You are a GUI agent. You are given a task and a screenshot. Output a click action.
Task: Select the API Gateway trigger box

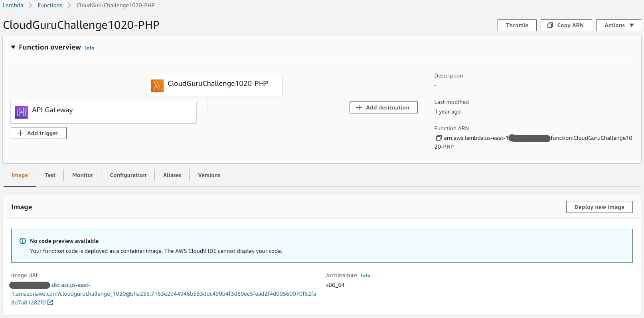[x=103, y=112]
